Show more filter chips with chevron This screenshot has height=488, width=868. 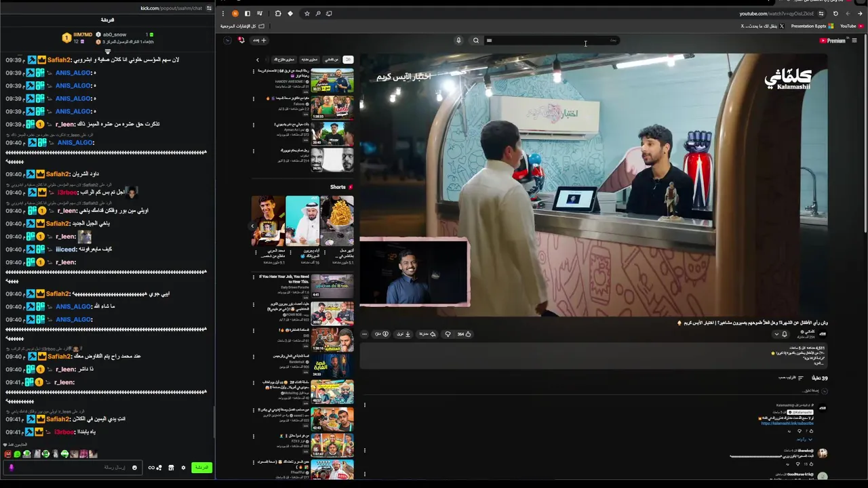click(x=258, y=60)
